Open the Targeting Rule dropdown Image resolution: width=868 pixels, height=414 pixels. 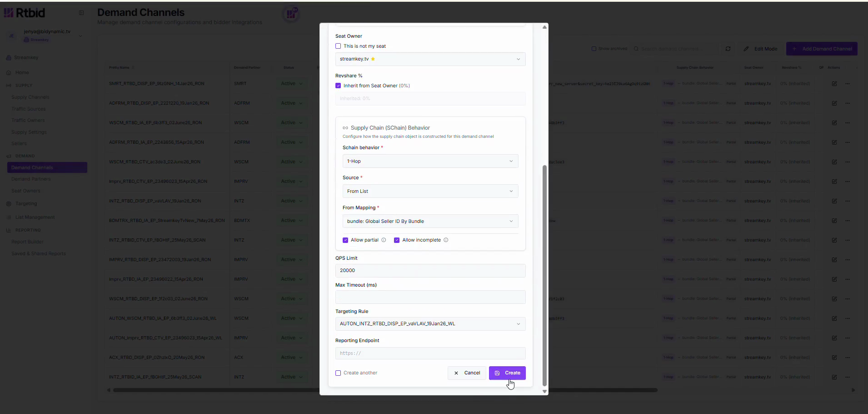[x=430, y=324]
